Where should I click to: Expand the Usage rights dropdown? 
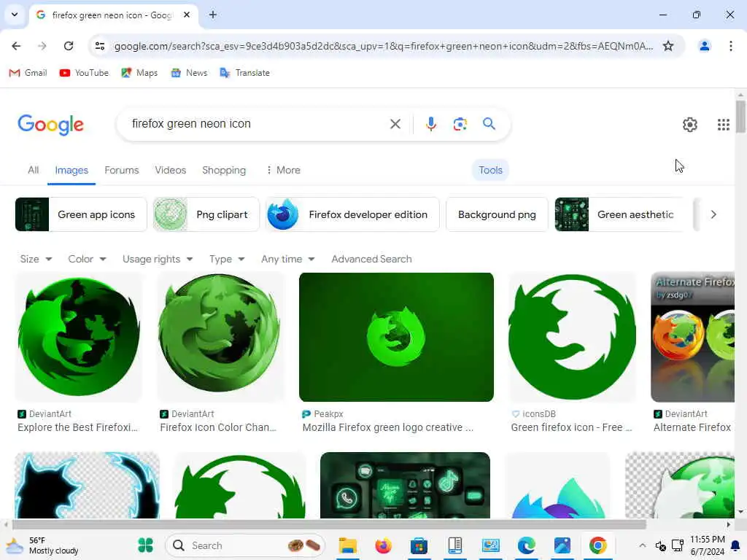coord(158,259)
